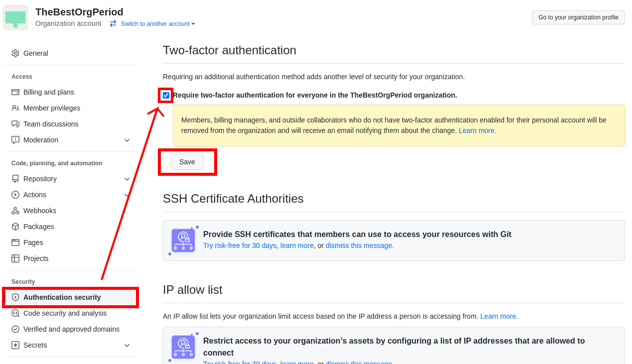
Task: Select Team discussions in sidebar
Action: [71, 124]
